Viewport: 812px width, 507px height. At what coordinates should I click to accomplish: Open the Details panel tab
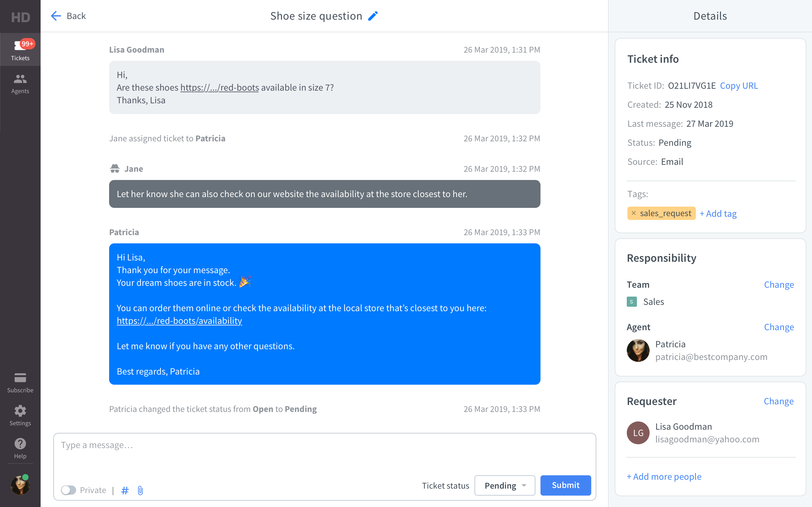click(710, 16)
